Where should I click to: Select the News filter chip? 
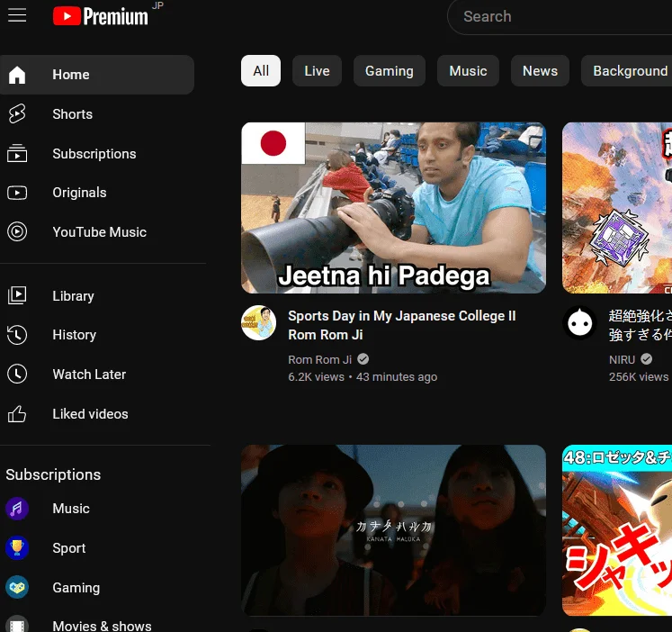[x=540, y=71]
